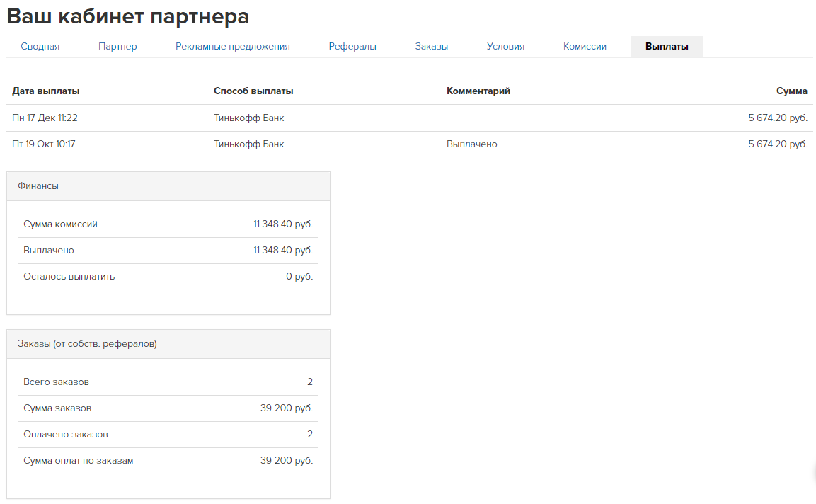Click the Выплачено value 11 348.40 руб.
This screenshot has height=504, width=816.
tap(283, 250)
